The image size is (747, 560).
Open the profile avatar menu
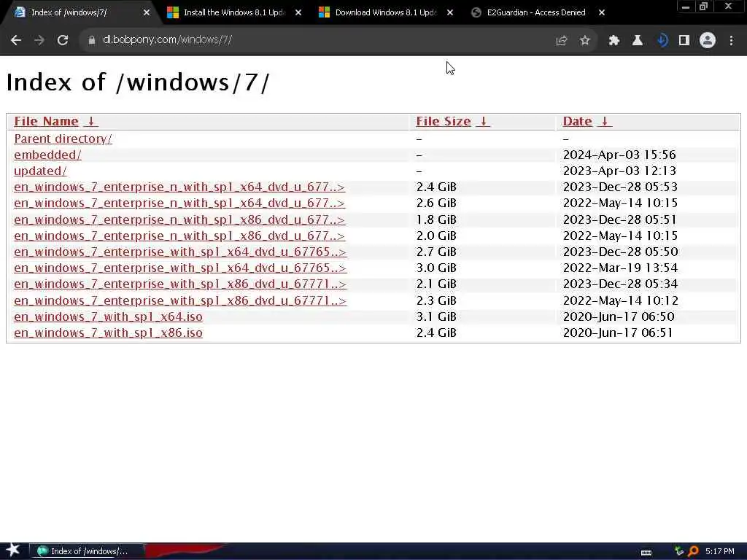708,41
